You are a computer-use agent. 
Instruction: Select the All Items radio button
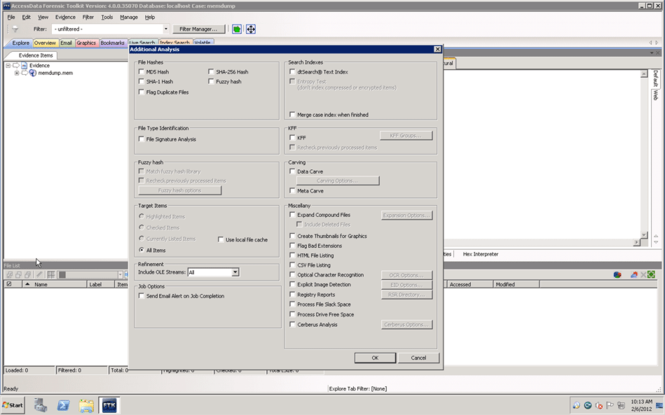point(142,250)
